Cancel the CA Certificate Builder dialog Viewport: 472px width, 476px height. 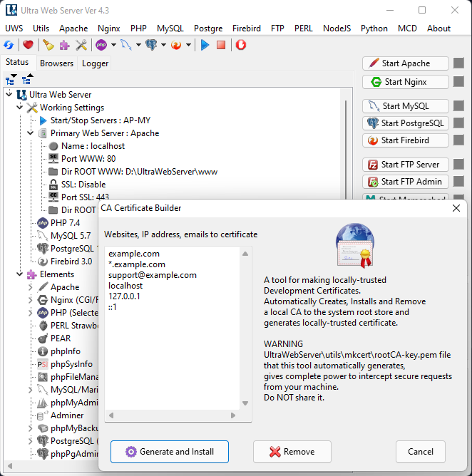(421, 452)
